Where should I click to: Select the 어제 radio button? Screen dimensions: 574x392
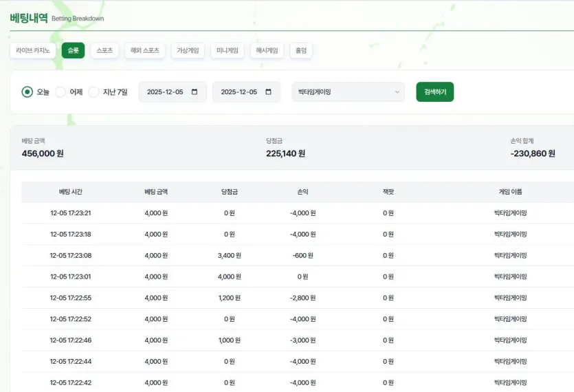pyautogui.click(x=60, y=92)
